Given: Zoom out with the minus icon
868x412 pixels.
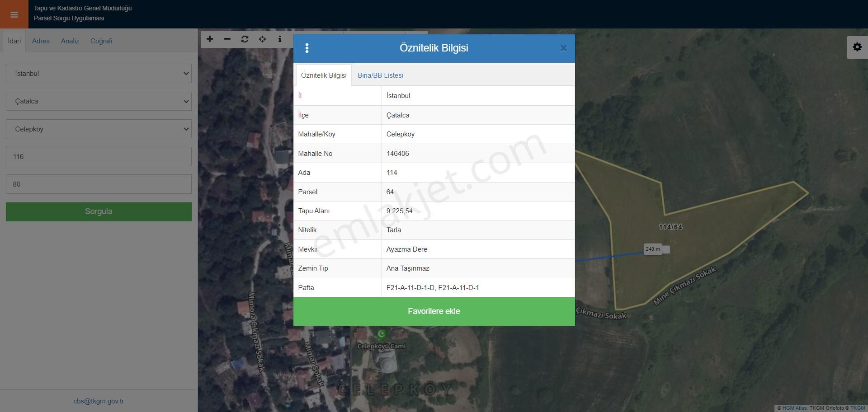Looking at the screenshot, I should 227,39.
